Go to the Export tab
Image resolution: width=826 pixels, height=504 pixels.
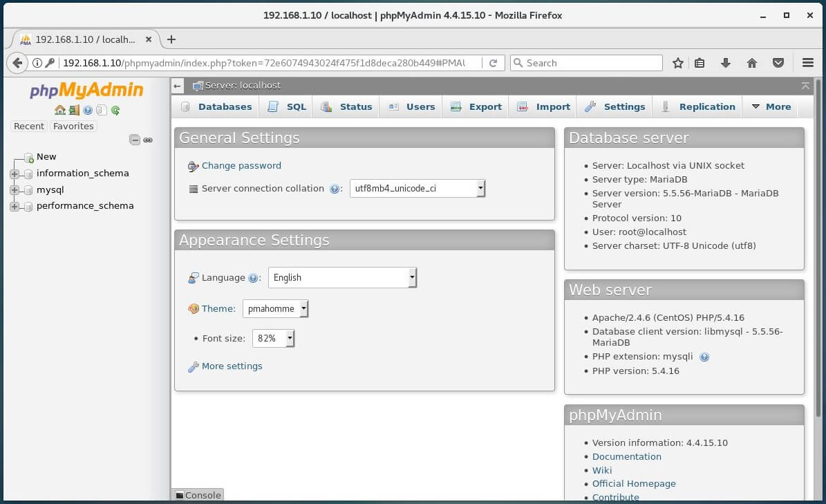(x=476, y=107)
